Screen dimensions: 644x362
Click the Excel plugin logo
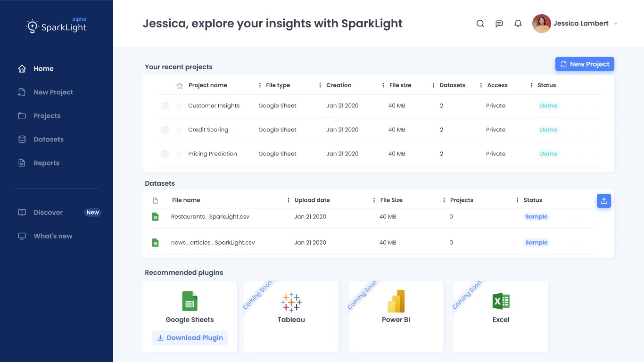(501, 301)
